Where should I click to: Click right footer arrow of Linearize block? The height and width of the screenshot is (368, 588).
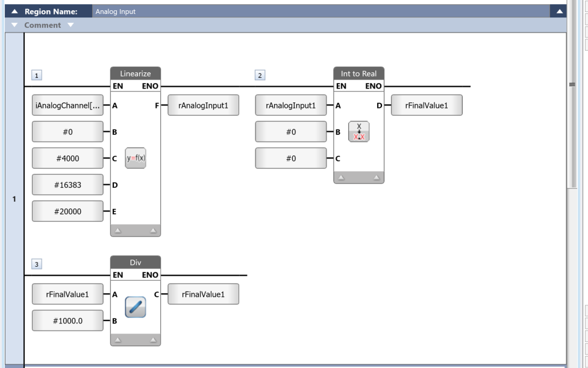pyautogui.click(x=153, y=231)
